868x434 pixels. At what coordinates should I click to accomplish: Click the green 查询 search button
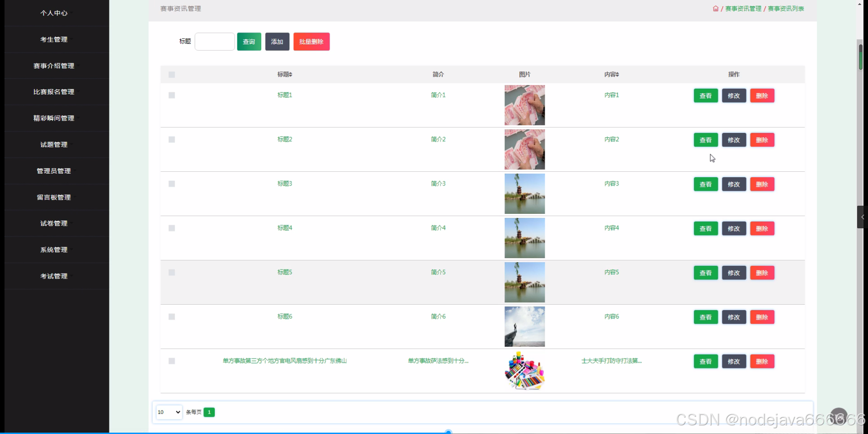(x=248, y=41)
